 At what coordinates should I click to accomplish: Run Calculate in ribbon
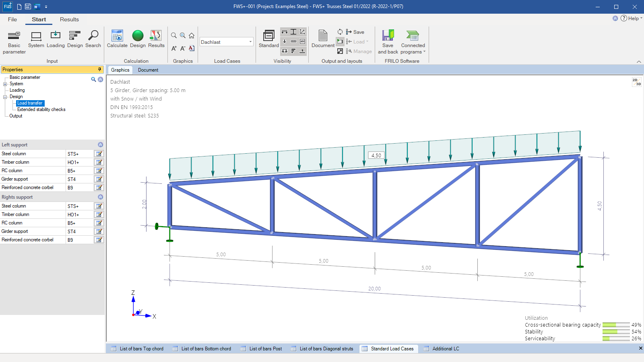(117, 39)
